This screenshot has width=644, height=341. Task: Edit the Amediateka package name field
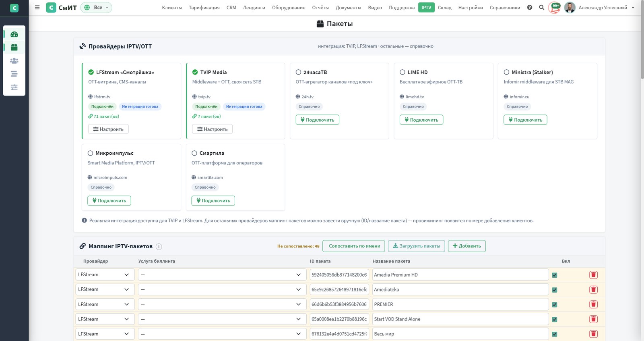460,289
